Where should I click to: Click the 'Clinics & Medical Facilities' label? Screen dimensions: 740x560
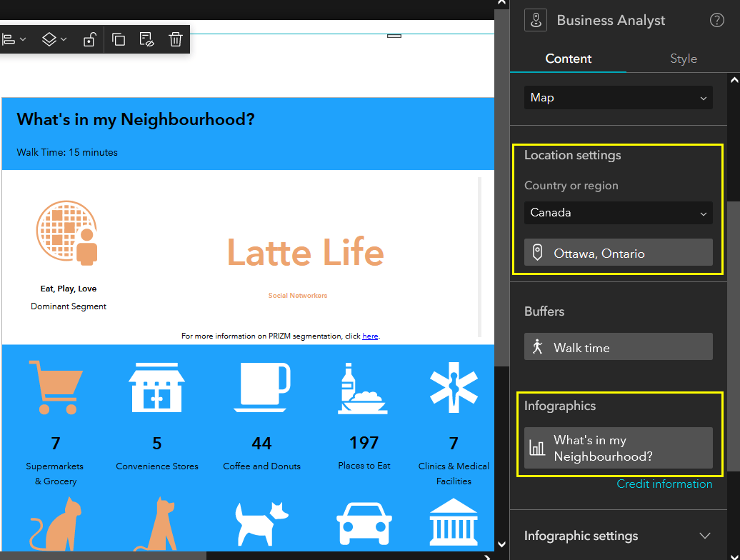click(x=454, y=474)
